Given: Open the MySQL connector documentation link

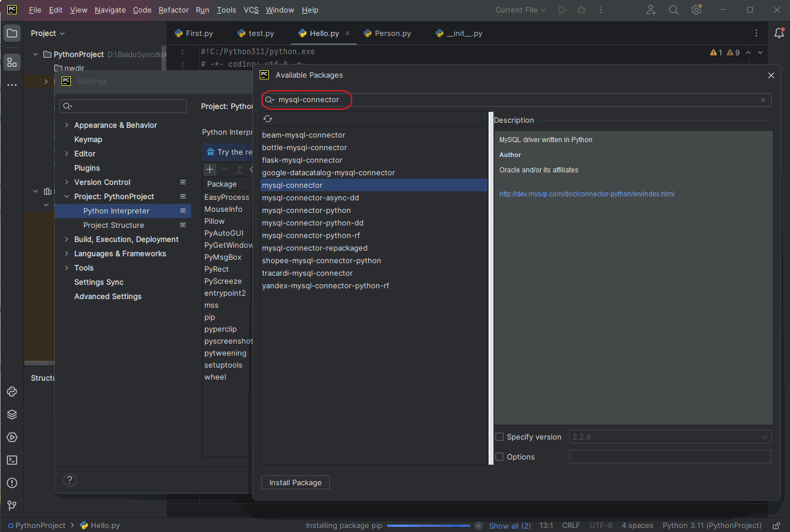Looking at the screenshot, I should [586, 194].
